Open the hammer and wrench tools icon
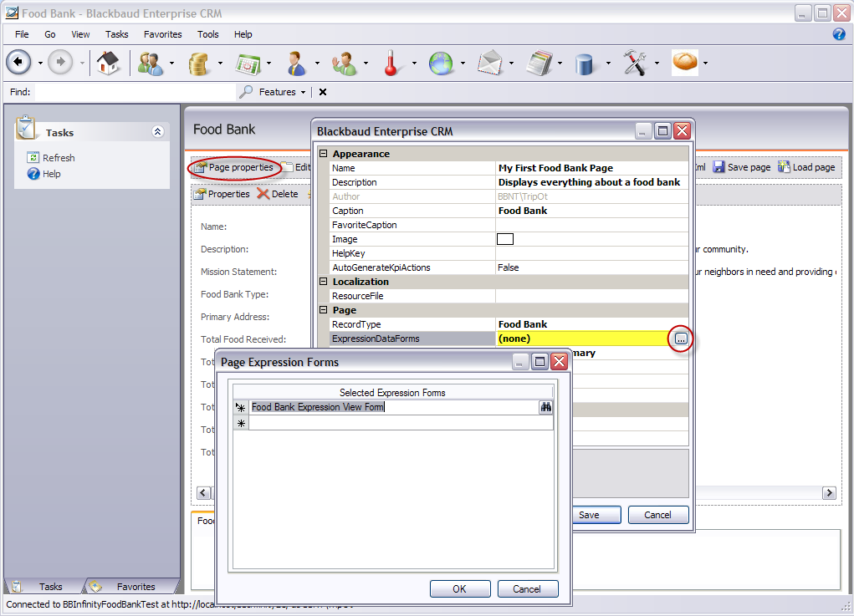This screenshot has width=854, height=616. click(x=635, y=64)
